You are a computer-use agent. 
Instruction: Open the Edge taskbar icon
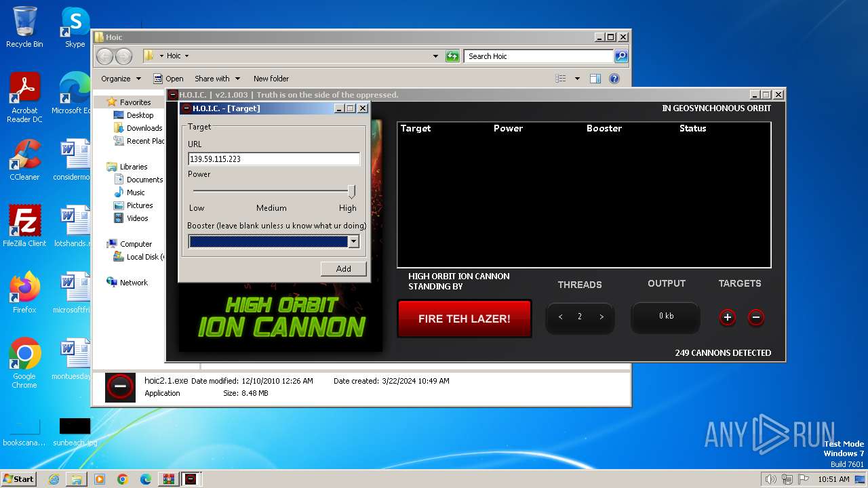[x=146, y=479]
